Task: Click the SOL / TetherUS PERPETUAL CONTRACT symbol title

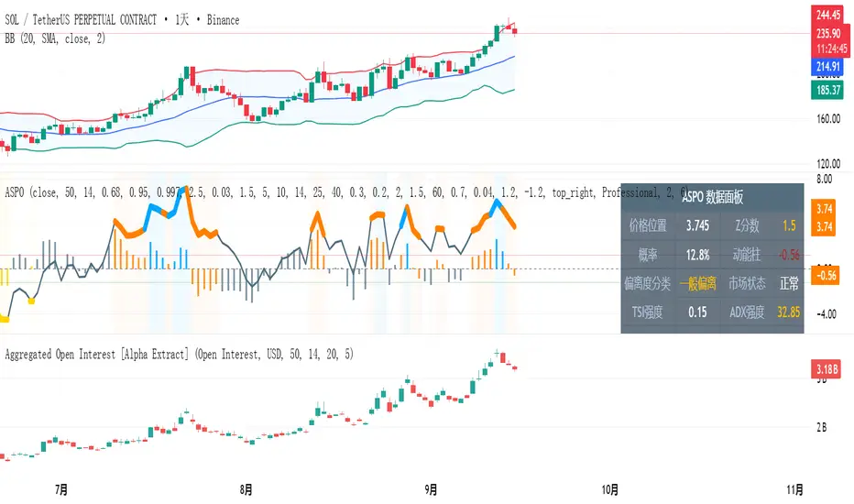Action: [81, 20]
